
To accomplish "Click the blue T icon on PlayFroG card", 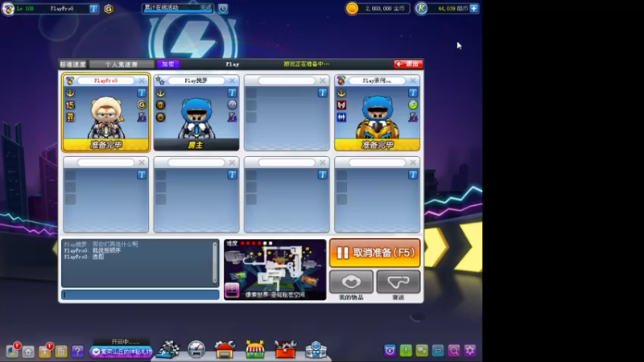I will (x=142, y=93).
